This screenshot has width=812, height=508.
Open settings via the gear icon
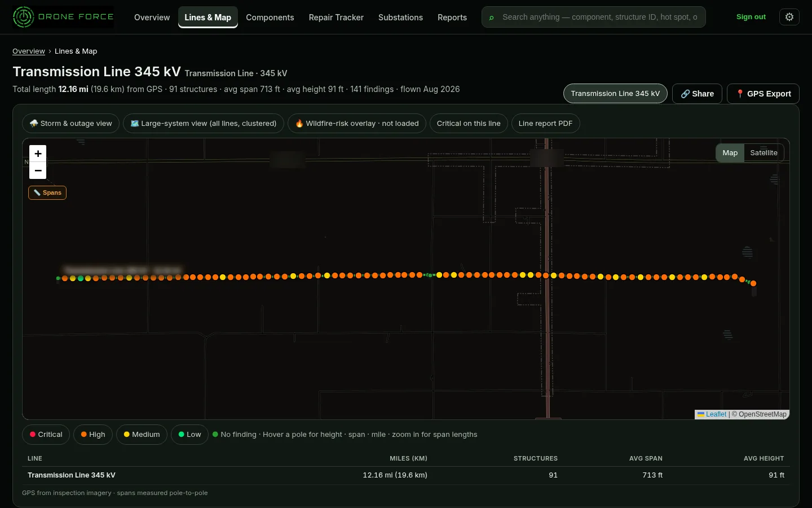click(x=789, y=17)
